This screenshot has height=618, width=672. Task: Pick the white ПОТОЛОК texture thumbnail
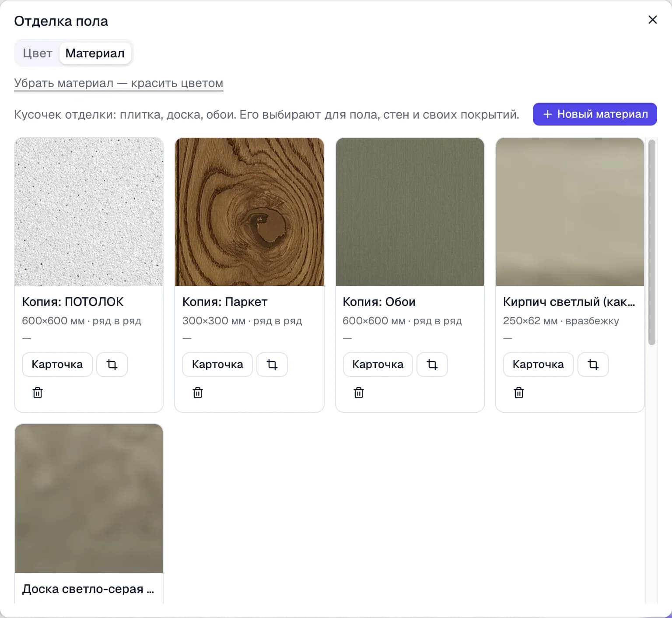tap(89, 212)
